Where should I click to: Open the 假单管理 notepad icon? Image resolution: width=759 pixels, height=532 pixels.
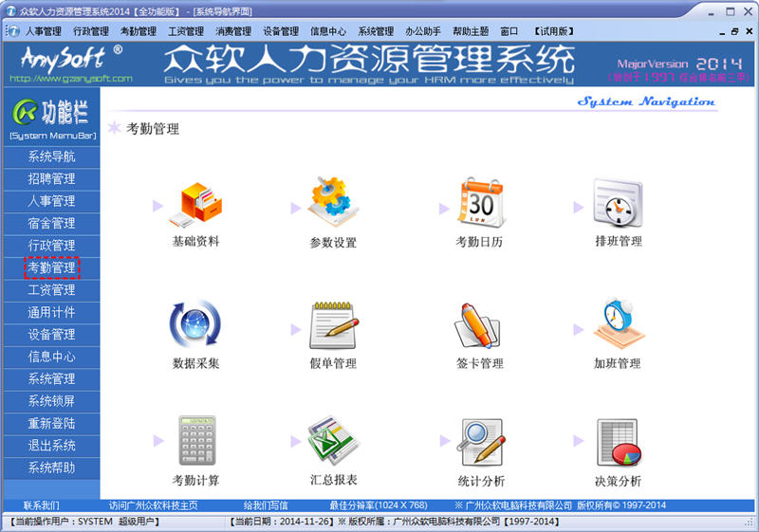tap(334, 325)
